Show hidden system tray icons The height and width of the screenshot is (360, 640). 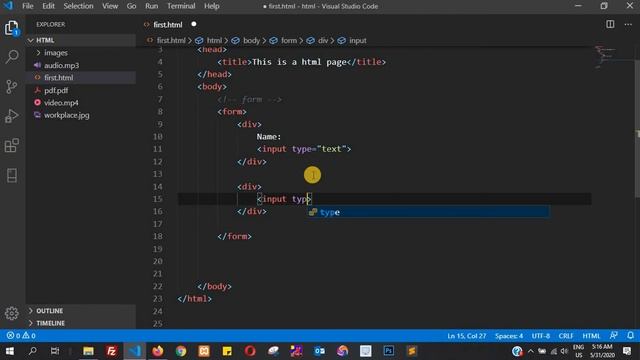(x=531, y=351)
